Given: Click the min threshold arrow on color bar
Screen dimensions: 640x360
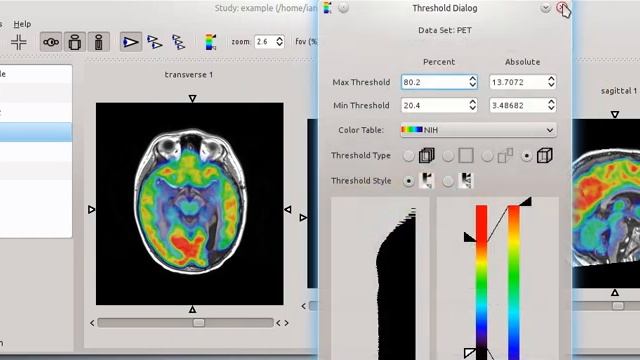Looking at the screenshot, I should pyautogui.click(x=470, y=352).
